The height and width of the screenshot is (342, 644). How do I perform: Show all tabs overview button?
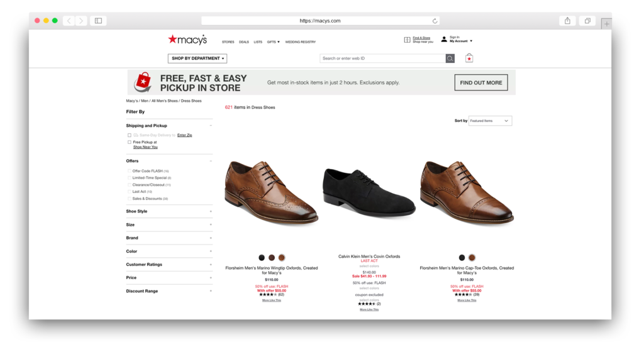pos(587,21)
